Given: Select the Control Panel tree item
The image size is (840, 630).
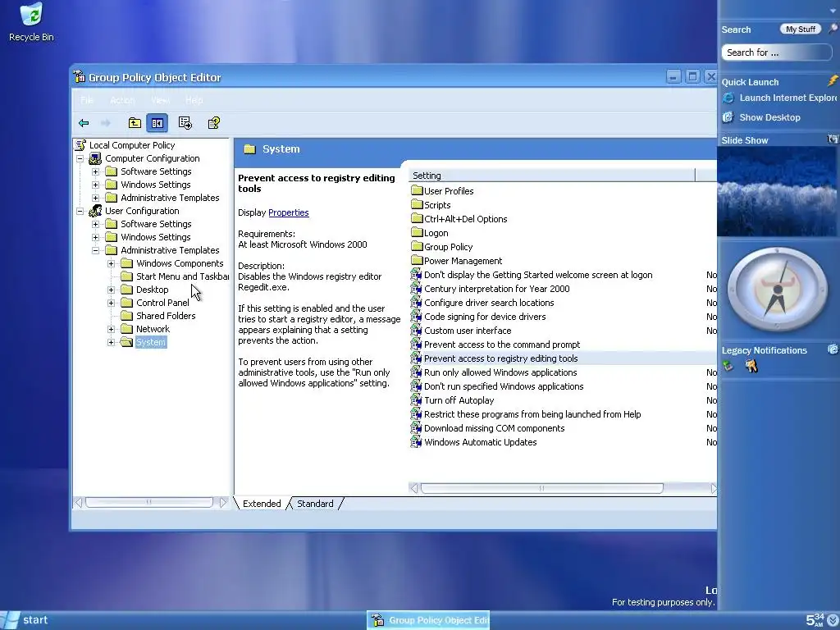Looking at the screenshot, I should tap(162, 303).
